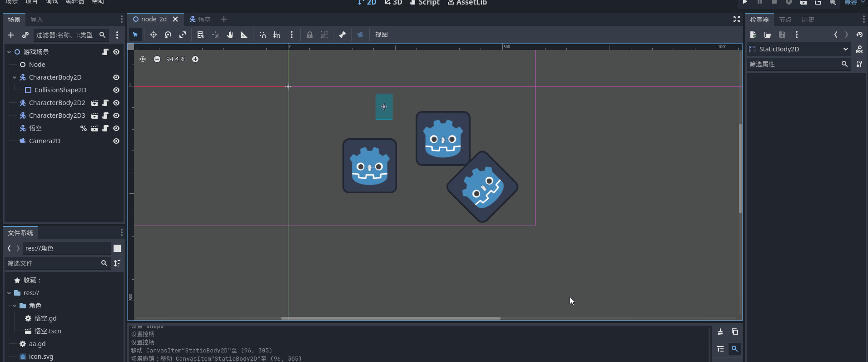The width and height of the screenshot is (868, 362).
Task: Switch to the 悟空 scene tab
Action: click(x=200, y=19)
